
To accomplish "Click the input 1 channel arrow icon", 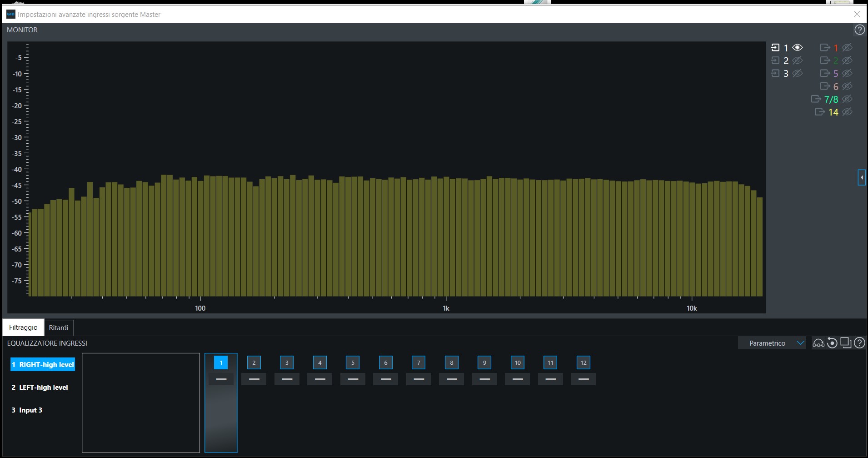I will 775,47.
